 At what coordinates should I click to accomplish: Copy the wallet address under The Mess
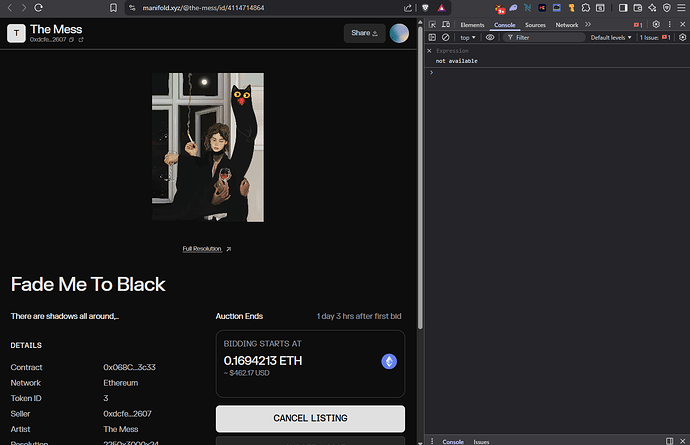72,40
